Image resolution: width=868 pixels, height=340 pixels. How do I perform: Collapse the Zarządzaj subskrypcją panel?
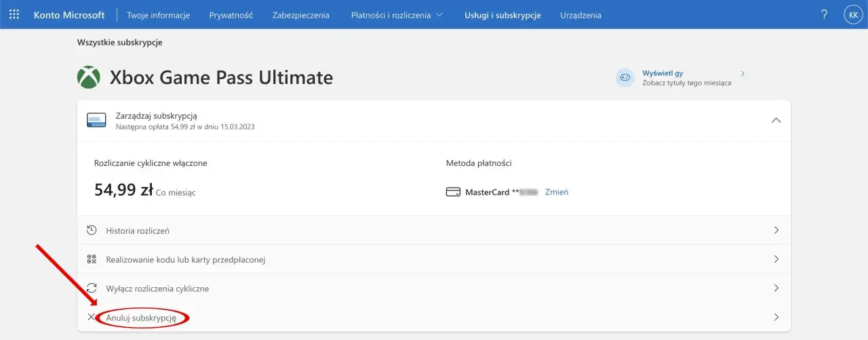click(x=776, y=120)
